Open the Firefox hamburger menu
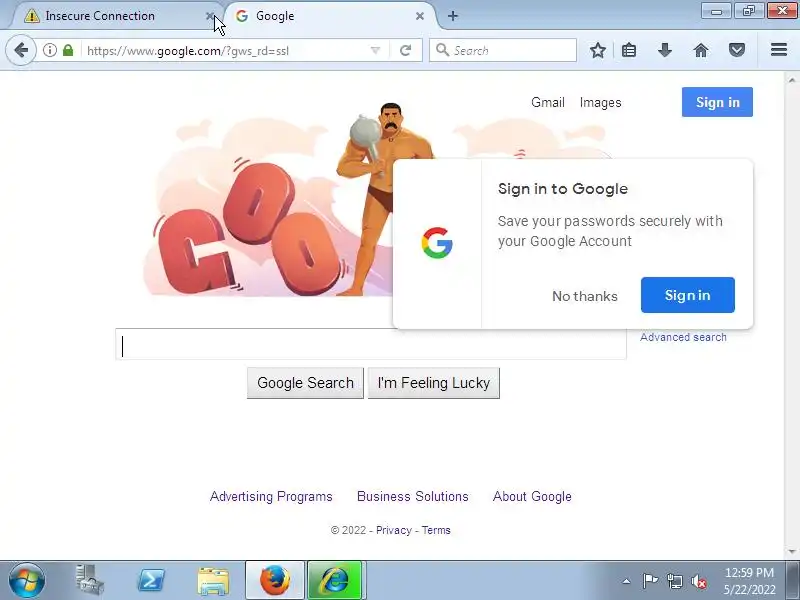The image size is (800, 600). pyautogui.click(x=779, y=49)
